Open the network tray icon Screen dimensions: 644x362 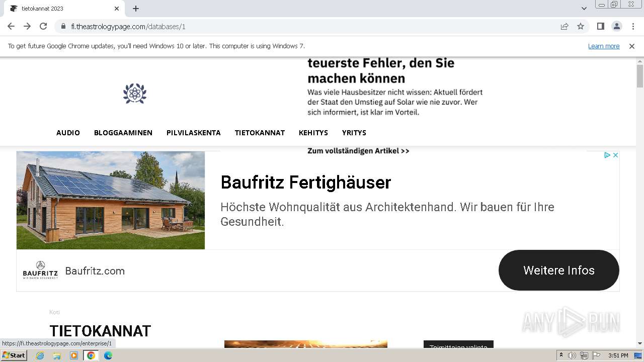(584, 355)
